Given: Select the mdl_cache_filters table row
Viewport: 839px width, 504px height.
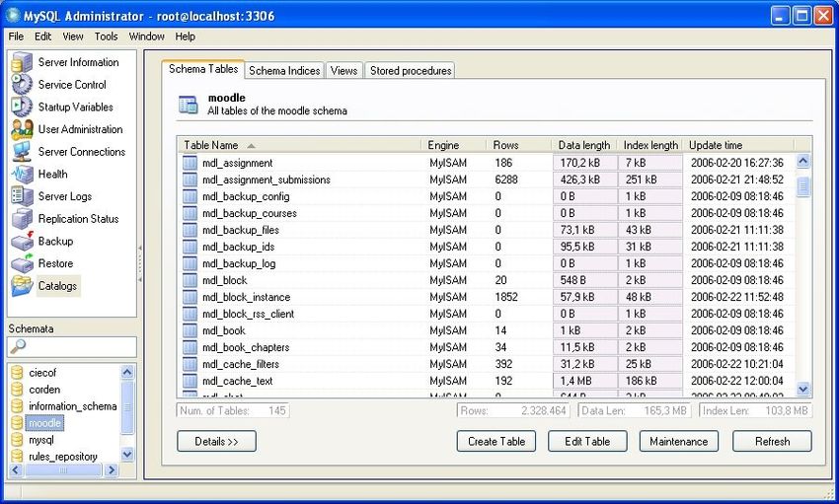Looking at the screenshot, I should pos(487,364).
